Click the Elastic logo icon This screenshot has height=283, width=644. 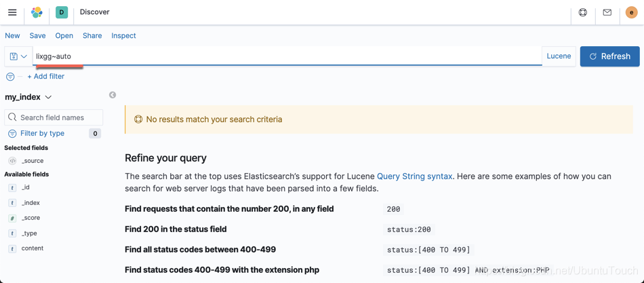37,12
